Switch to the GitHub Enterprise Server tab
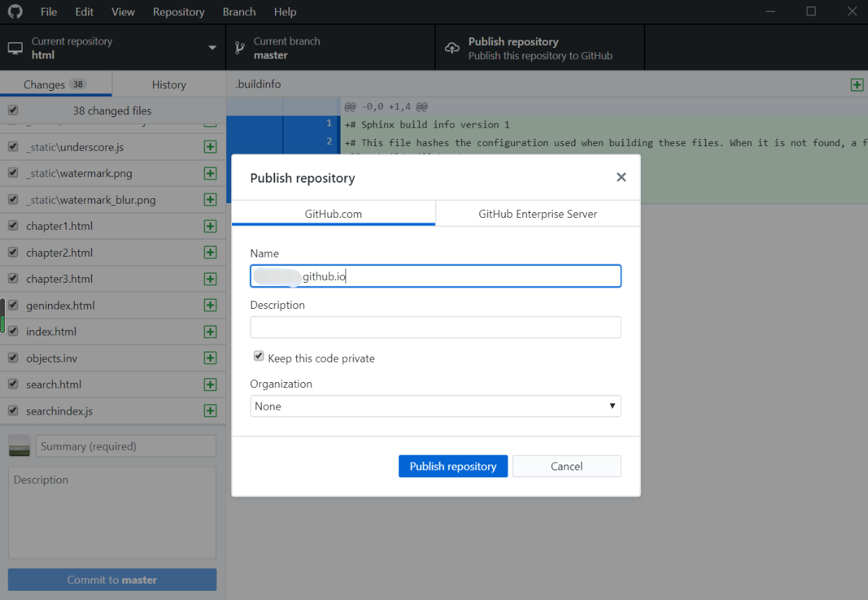This screenshot has width=868, height=600. (538, 214)
